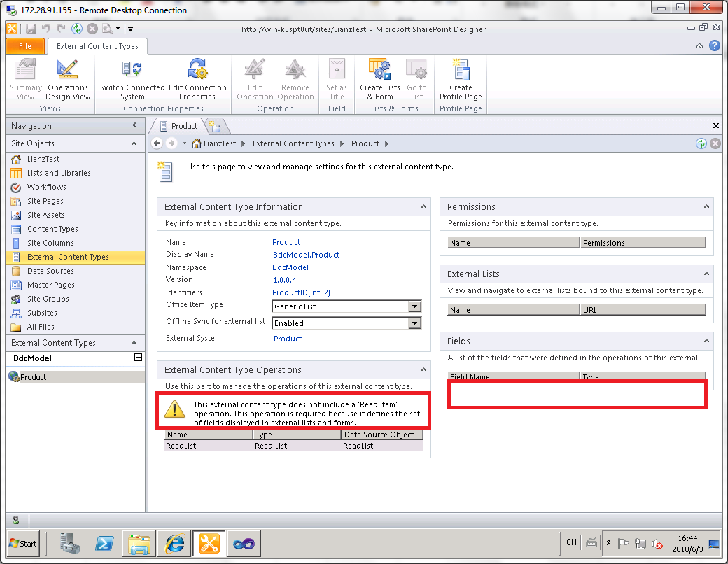This screenshot has width=728, height=564.
Task: Select ReadList operation row
Action: tap(294, 446)
